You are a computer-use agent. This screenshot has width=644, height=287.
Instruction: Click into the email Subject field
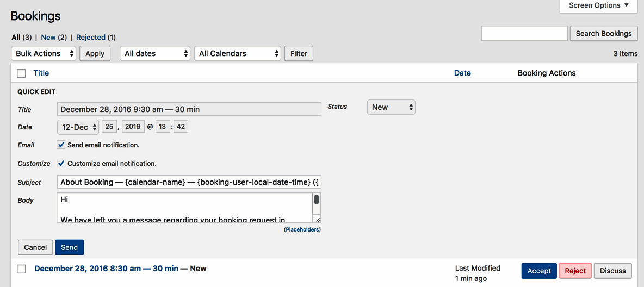(189, 183)
